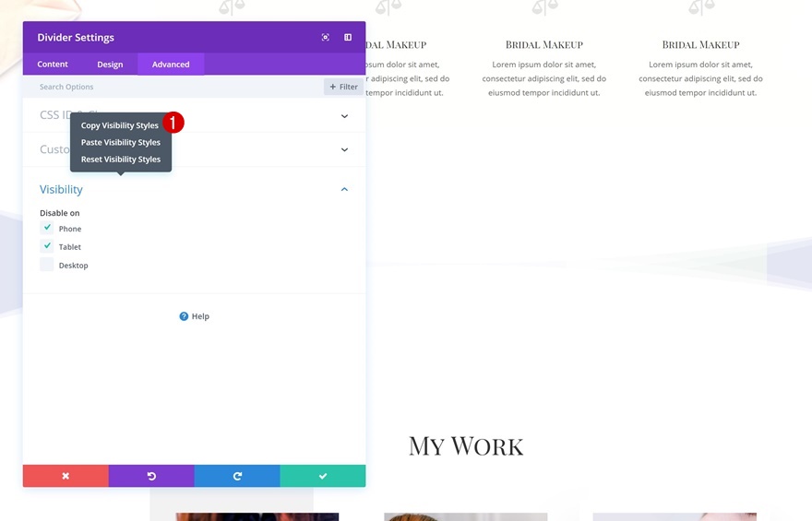Save changes with the green checkmark button
This screenshot has height=521, width=812.
point(323,476)
